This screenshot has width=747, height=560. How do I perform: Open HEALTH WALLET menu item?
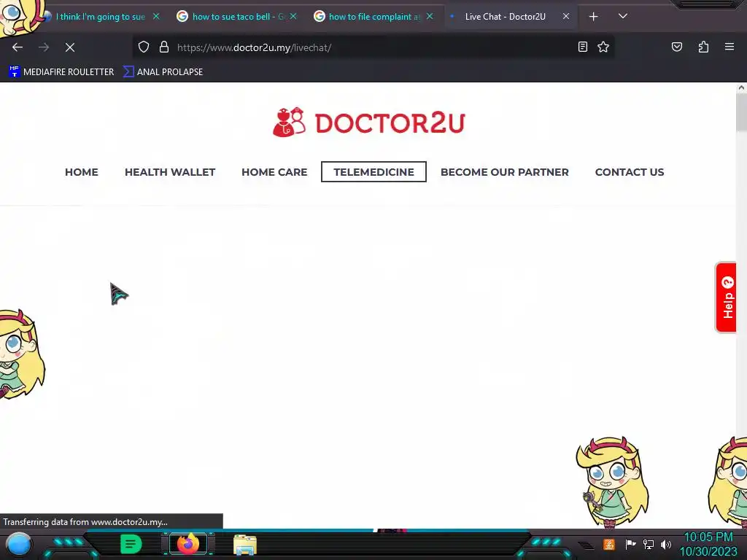pos(170,172)
